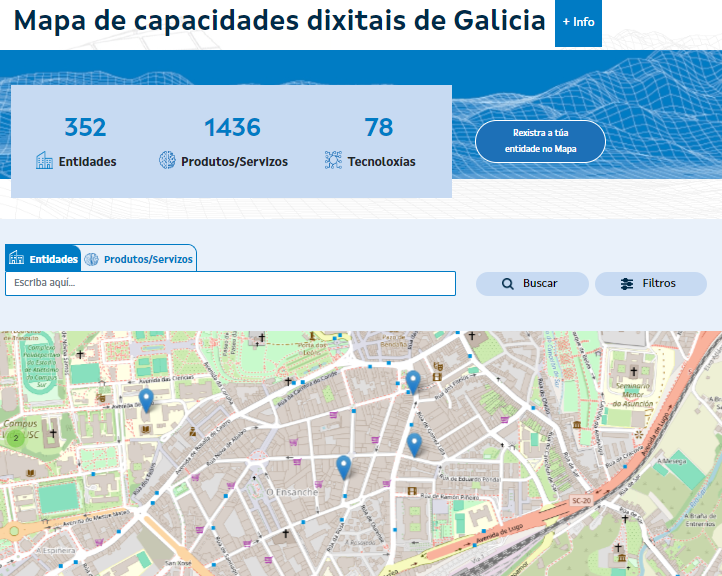Select the map pin near Praza de Bendaña

413,383
